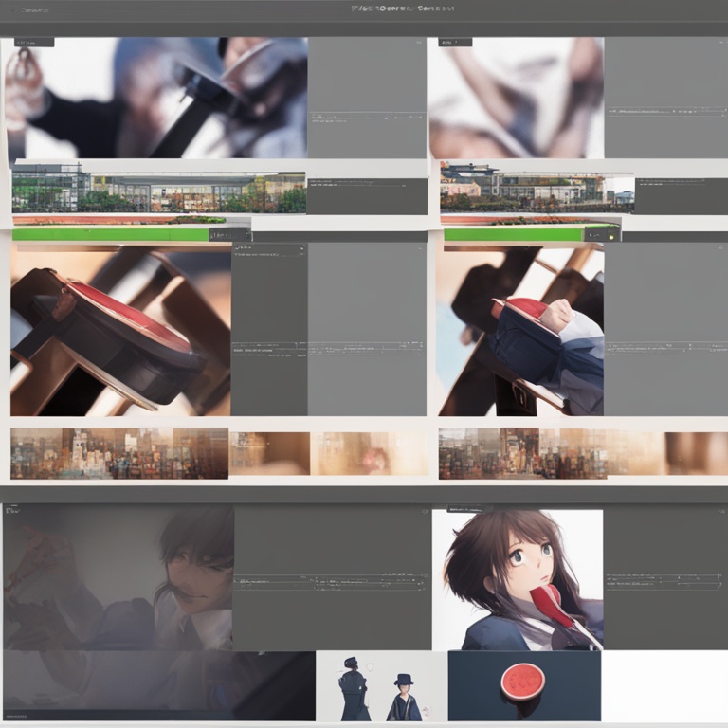Screen dimensions: 728x728
Task: Open the close-up of red-topped dark object
Action: coord(120,330)
